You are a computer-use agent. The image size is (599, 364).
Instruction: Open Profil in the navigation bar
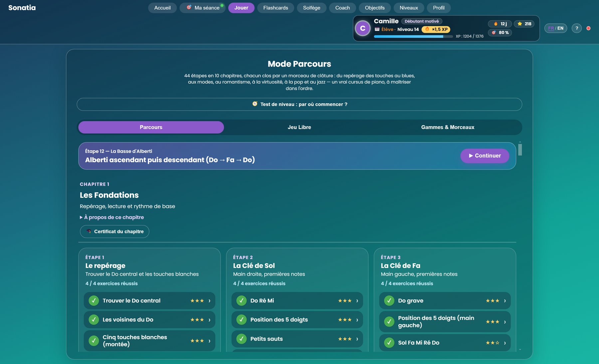click(439, 8)
